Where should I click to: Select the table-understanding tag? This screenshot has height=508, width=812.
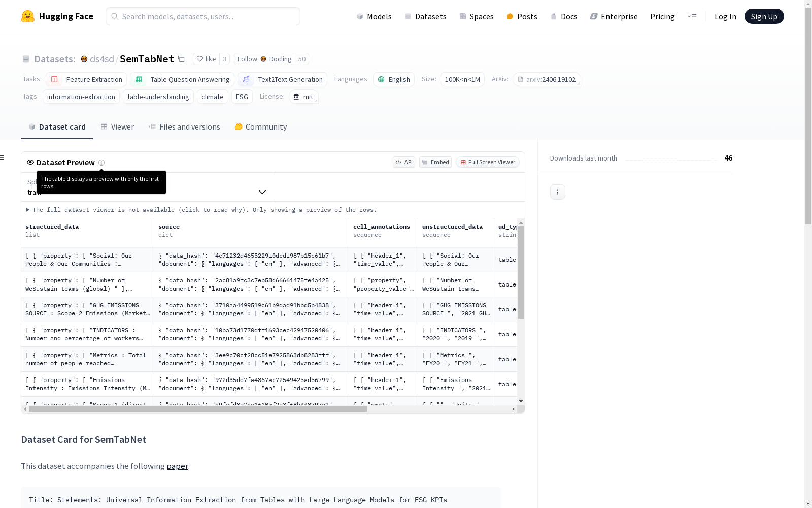point(158,97)
